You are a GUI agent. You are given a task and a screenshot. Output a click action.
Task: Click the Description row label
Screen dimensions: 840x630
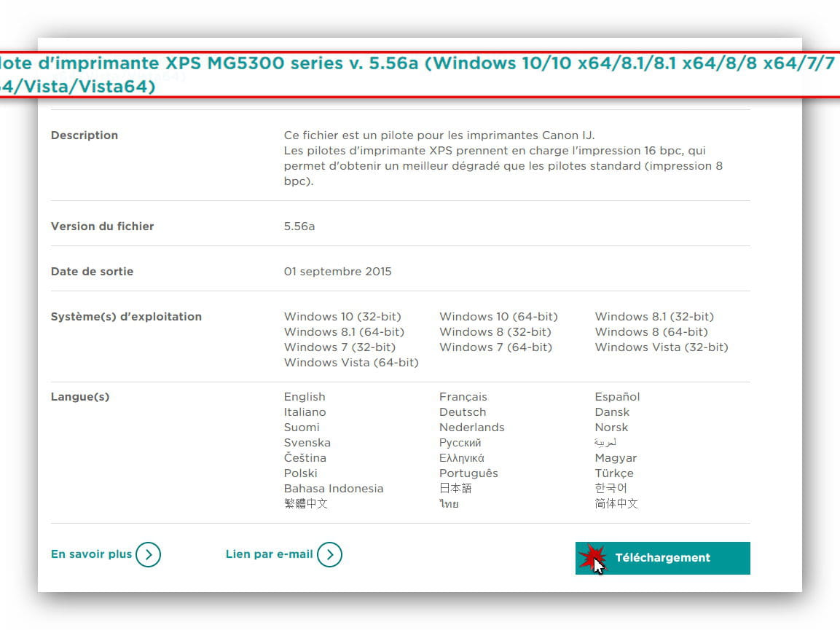coord(84,135)
